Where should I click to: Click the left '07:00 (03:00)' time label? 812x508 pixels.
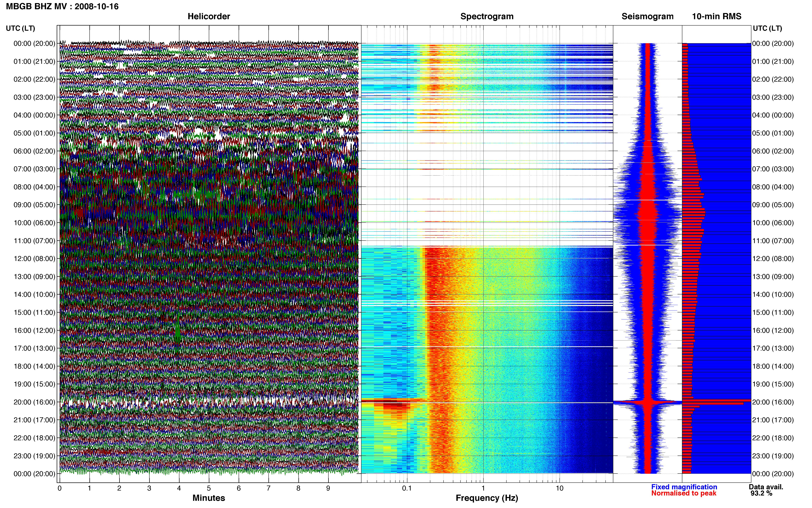coord(34,169)
